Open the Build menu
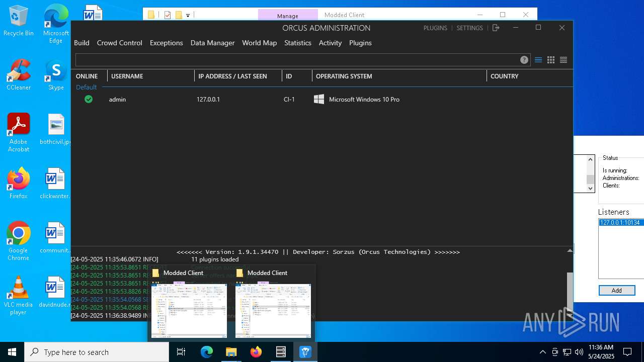 click(82, 43)
